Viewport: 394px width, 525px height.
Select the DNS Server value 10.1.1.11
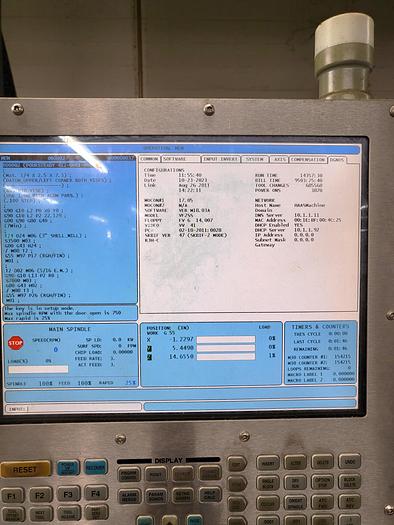tap(307, 215)
